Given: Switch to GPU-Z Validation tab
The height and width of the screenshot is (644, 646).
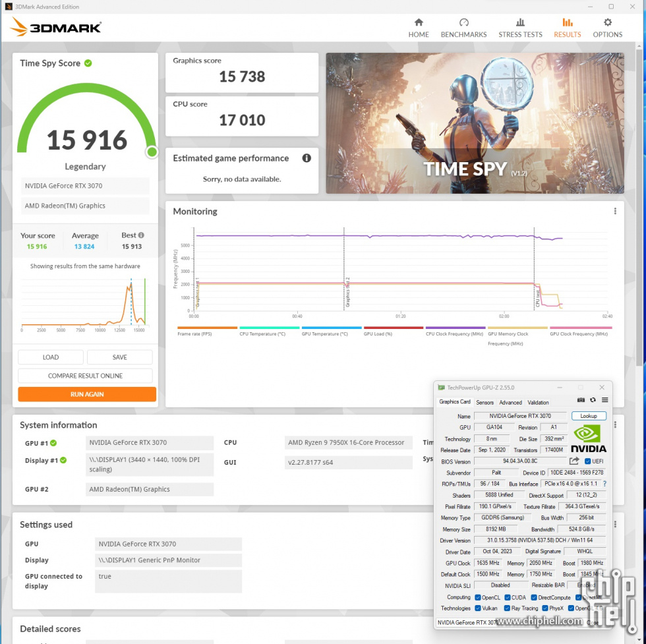Looking at the screenshot, I should 538,403.
